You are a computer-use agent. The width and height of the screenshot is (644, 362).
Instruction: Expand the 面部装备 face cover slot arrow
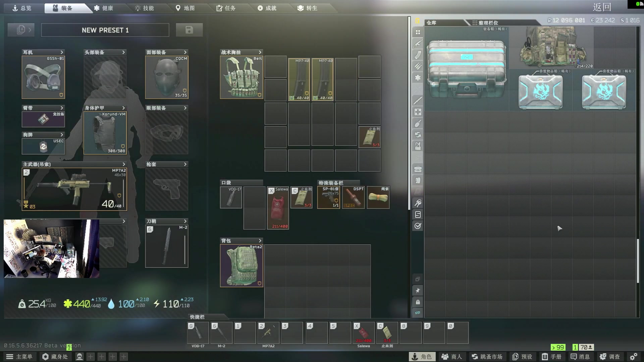[x=185, y=52]
